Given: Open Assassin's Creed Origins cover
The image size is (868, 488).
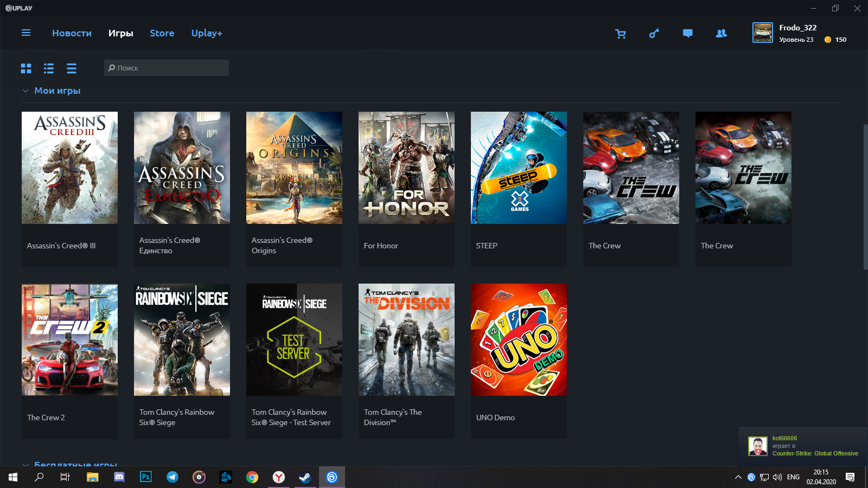Looking at the screenshot, I should tap(294, 168).
